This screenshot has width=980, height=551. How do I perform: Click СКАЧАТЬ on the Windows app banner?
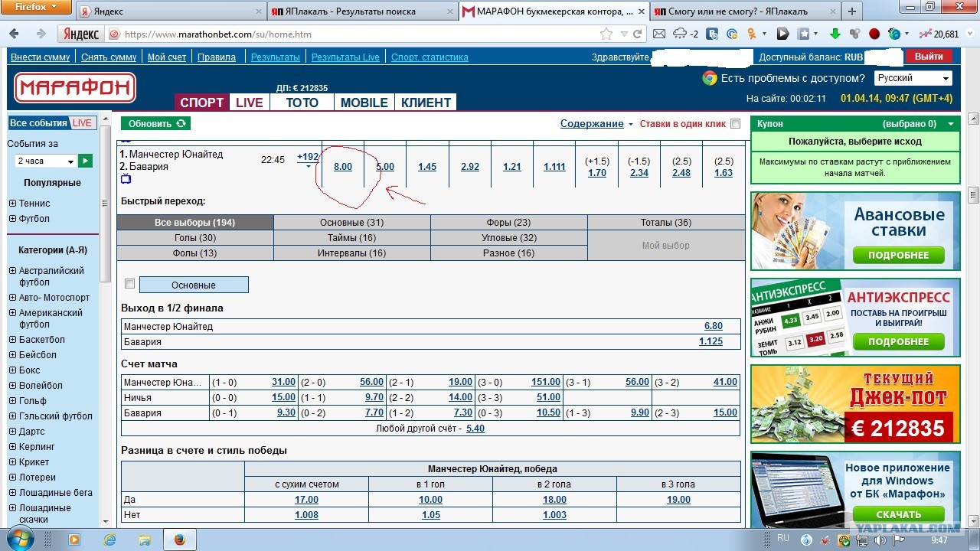(899, 514)
